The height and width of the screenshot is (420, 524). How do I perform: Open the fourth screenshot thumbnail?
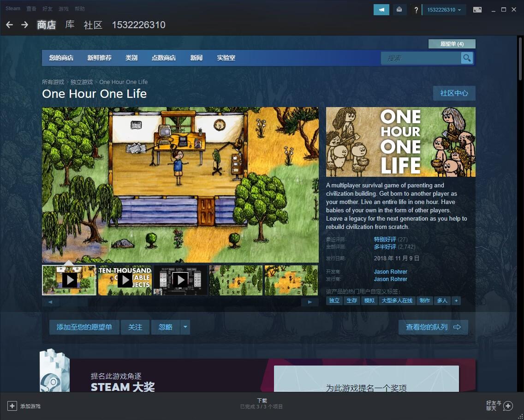click(x=236, y=280)
